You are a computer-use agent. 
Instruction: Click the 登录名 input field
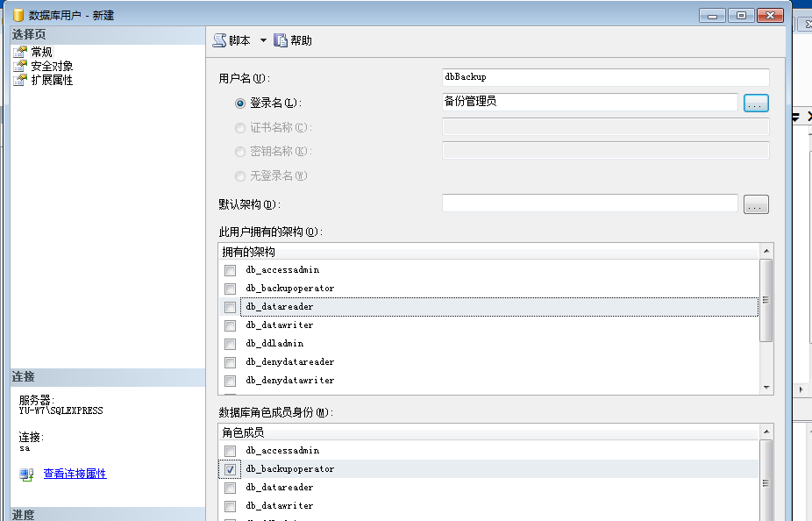(590, 102)
